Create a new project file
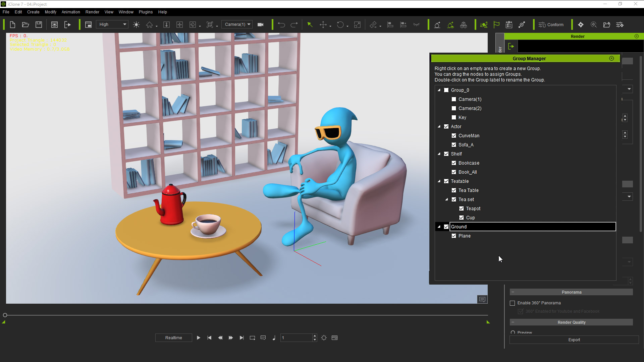 pos(12,24)
